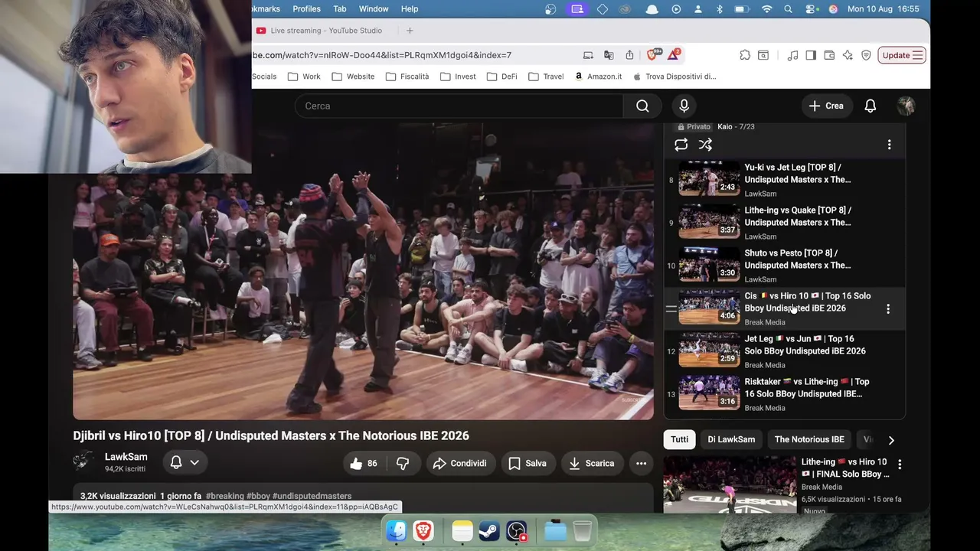Open the Fiscalità bookmarks folder
This screenshot has width=980, height=551.
click(407, 77)
